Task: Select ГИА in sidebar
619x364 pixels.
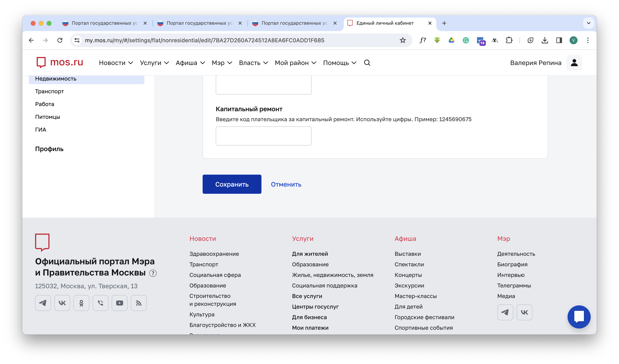Action: [40, 130]
